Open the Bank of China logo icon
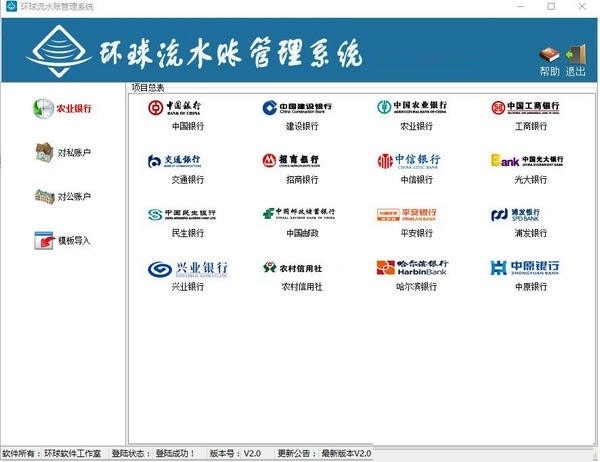 (174, 108)
